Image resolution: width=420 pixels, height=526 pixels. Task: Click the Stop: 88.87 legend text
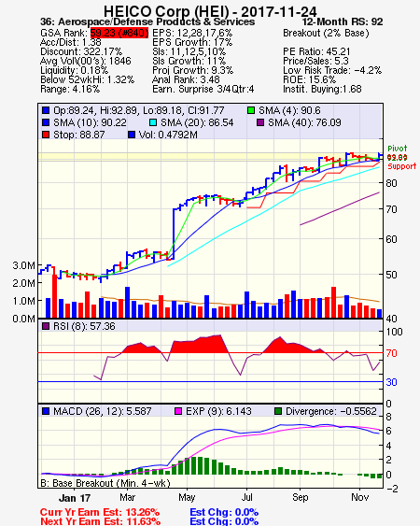tap(79, 135)
